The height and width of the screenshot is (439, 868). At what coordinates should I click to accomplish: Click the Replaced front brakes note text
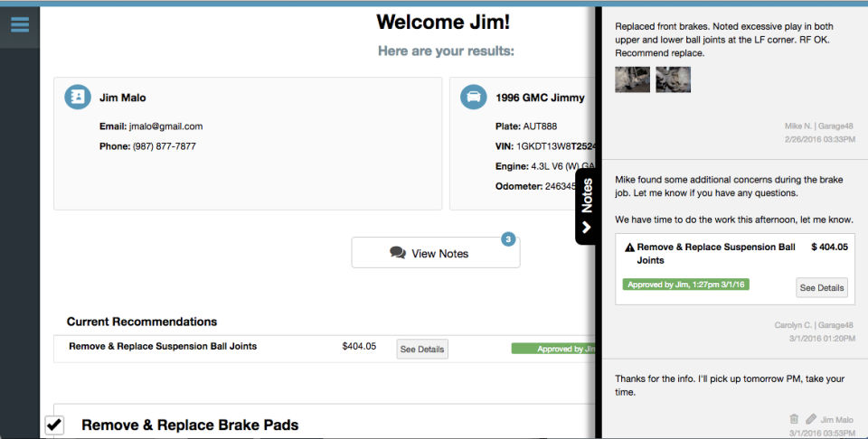click(x=724, y=40)
